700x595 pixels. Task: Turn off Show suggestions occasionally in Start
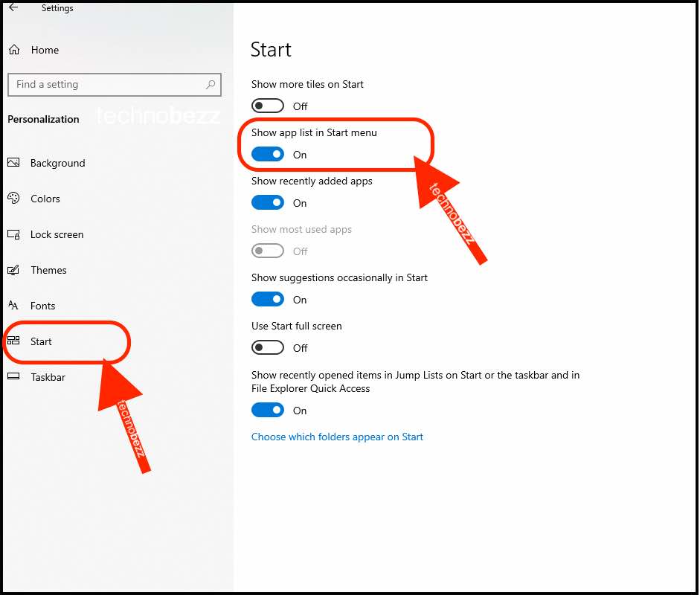click(x=267, y=299)
